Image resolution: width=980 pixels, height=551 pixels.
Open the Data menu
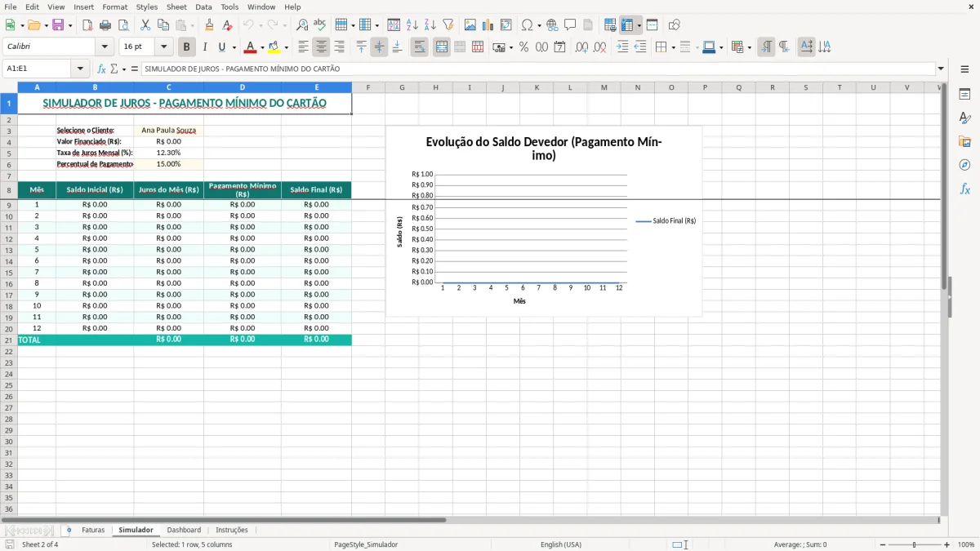point(203,7)
